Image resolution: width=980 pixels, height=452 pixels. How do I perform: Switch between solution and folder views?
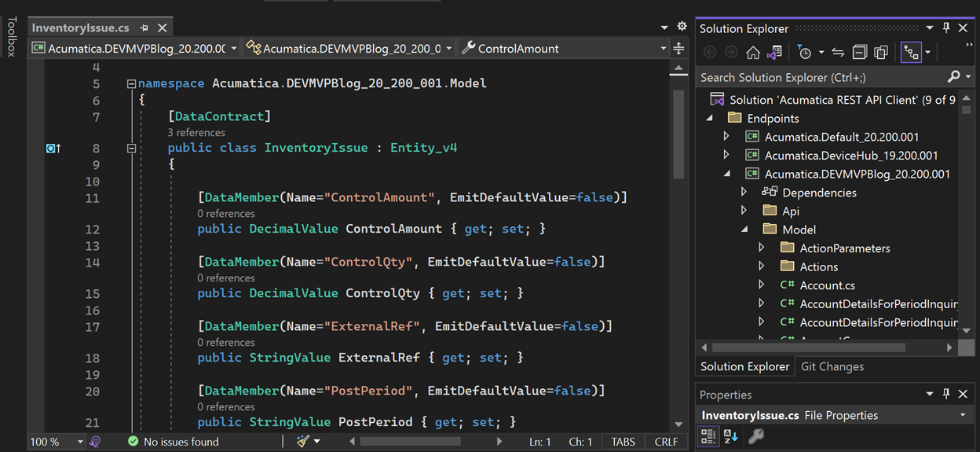click(774, 53)
